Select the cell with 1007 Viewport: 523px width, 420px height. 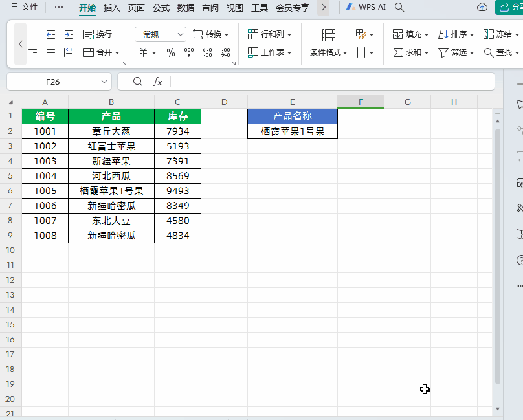pyautogui.click(x=45, y=221)
